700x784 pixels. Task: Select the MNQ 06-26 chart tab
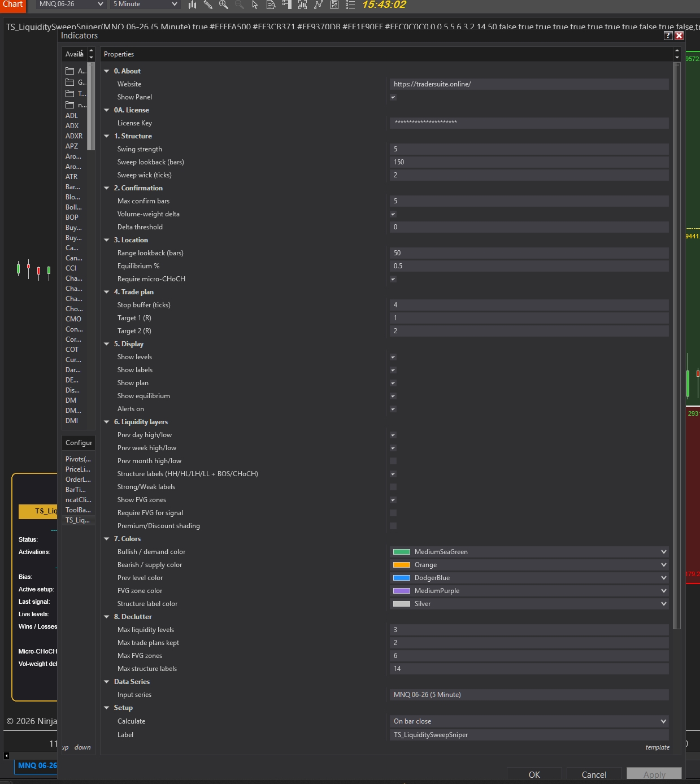[36, 765]
